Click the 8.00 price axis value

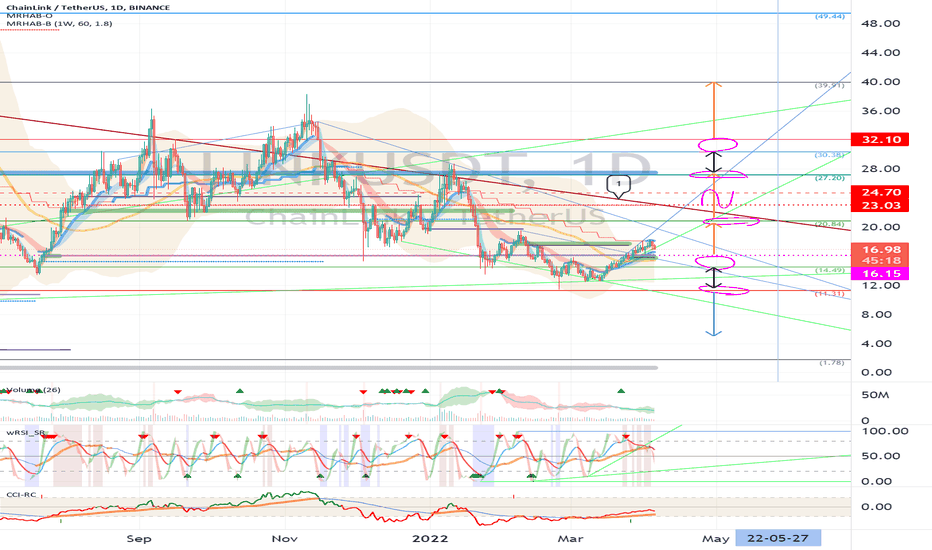tap(876, 315)
